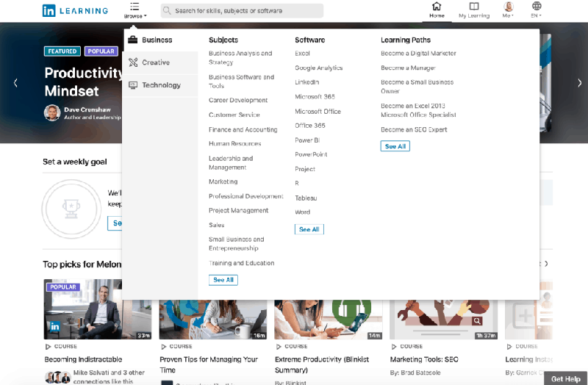Open Power BI software link
Screen dimensions: 588x385
pyautogui.click(x=307, y=140)
